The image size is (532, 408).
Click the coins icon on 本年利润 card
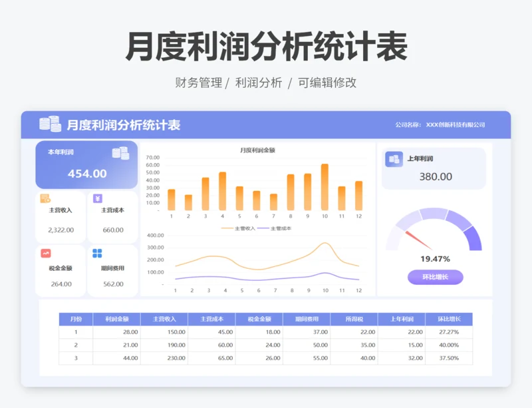coord(121,153)
